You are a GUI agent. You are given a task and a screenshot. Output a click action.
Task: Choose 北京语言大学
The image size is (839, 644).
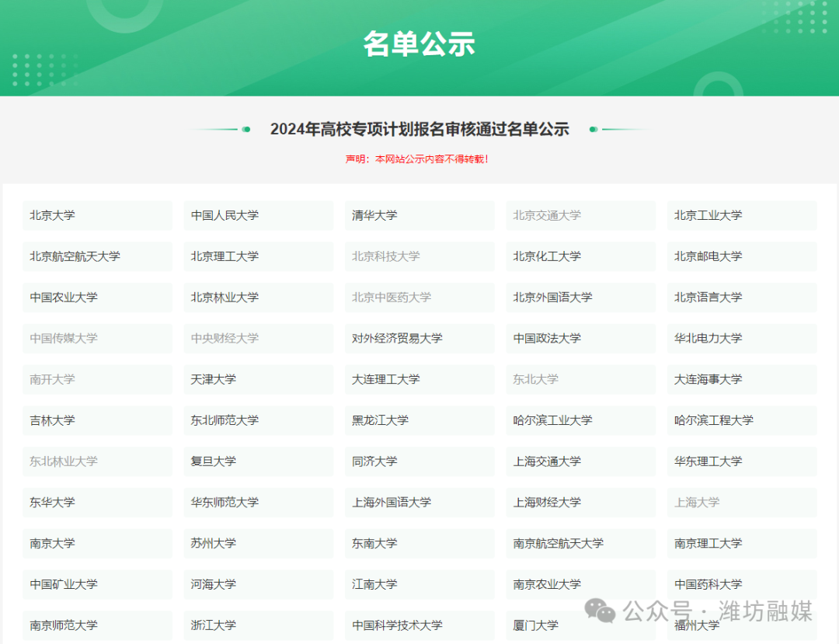(742, 298)
